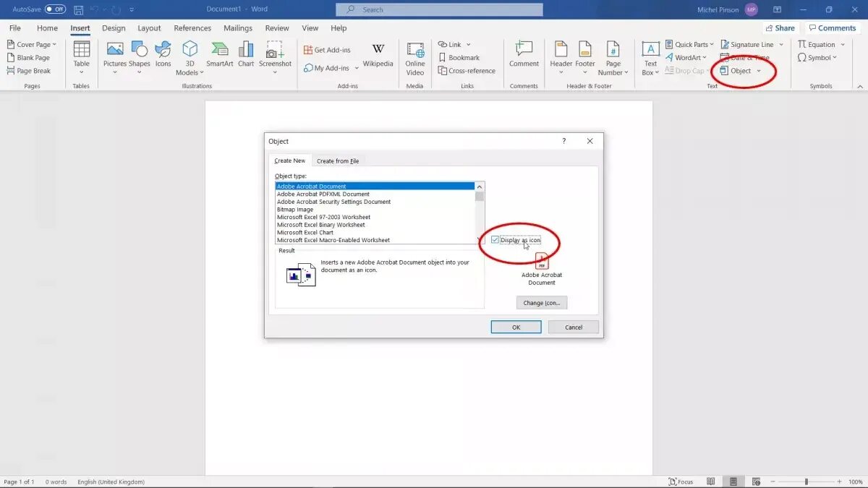
Task: Insert a Blank Page
Action: click(x=28, y=58)
